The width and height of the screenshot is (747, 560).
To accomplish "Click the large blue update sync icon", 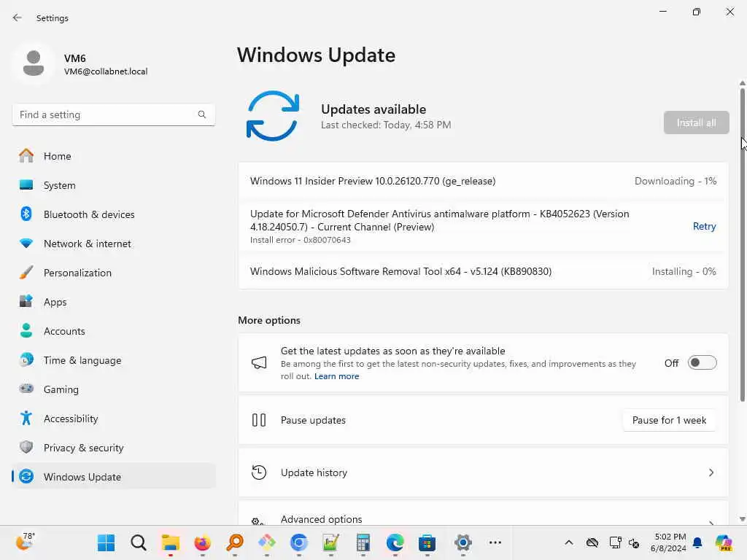I will (x=273, y=116).
